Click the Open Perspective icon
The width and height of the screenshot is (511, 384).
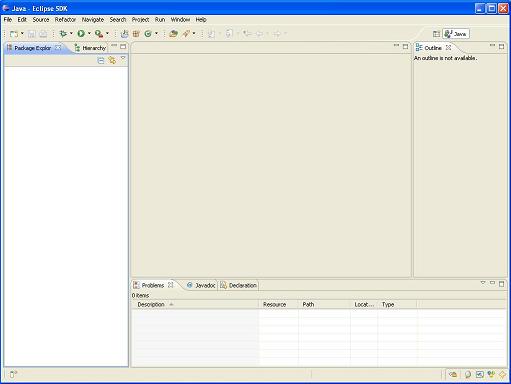click(x=436, y=34)
